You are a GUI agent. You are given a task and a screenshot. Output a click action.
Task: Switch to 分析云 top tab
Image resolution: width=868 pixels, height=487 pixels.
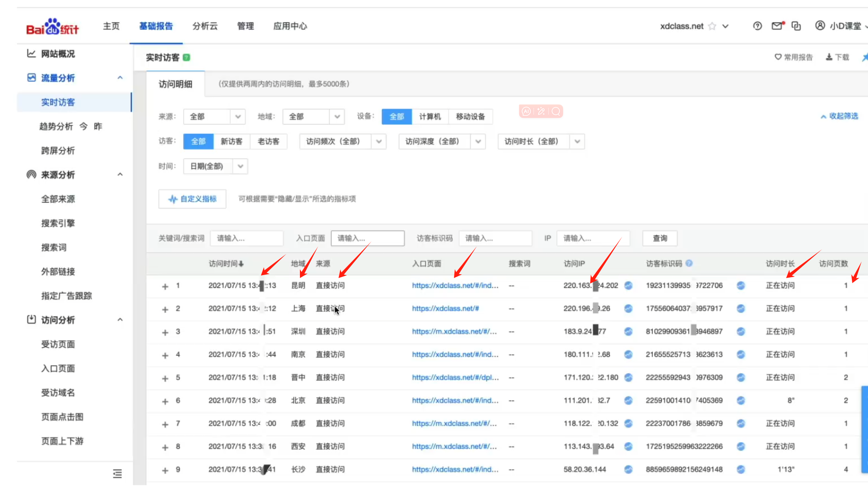tap(205, 26)
